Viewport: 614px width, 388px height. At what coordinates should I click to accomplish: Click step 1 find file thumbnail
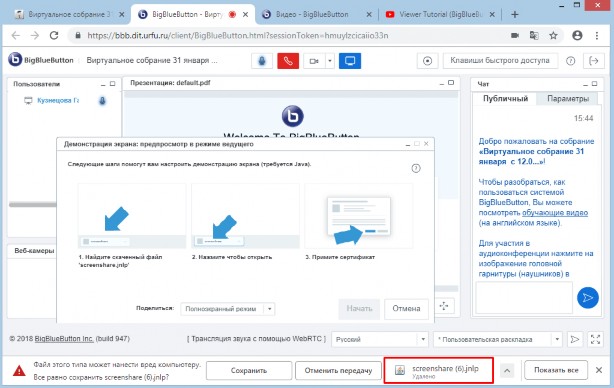tap(132, 217)
